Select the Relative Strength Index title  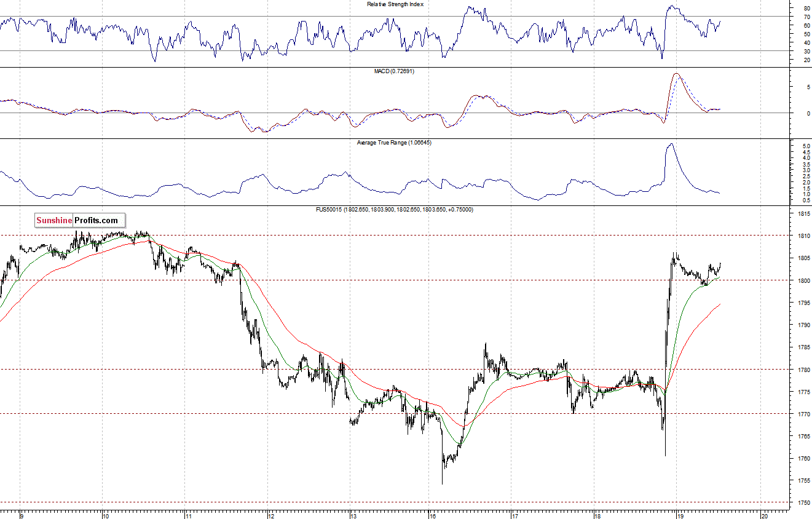[x=395, y=4]
